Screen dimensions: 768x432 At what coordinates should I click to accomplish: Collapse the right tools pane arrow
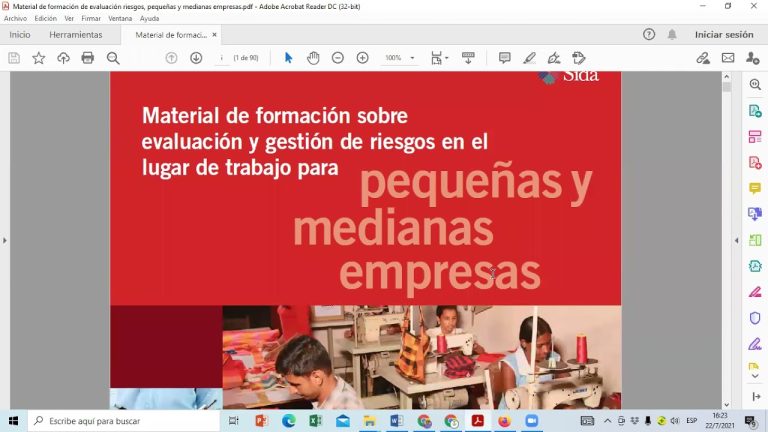(737, 240)
